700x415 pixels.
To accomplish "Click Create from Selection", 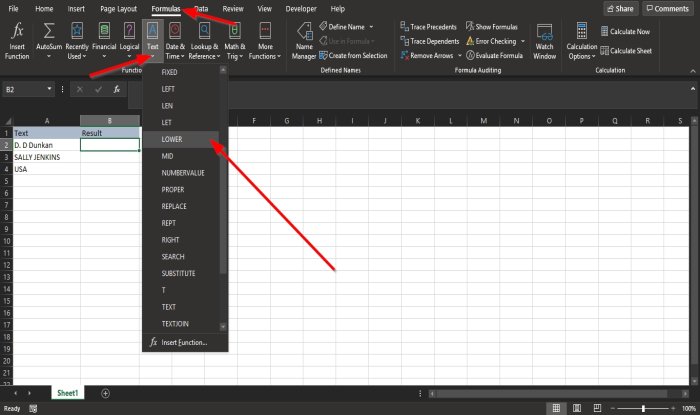I will (x=353, y=55).
